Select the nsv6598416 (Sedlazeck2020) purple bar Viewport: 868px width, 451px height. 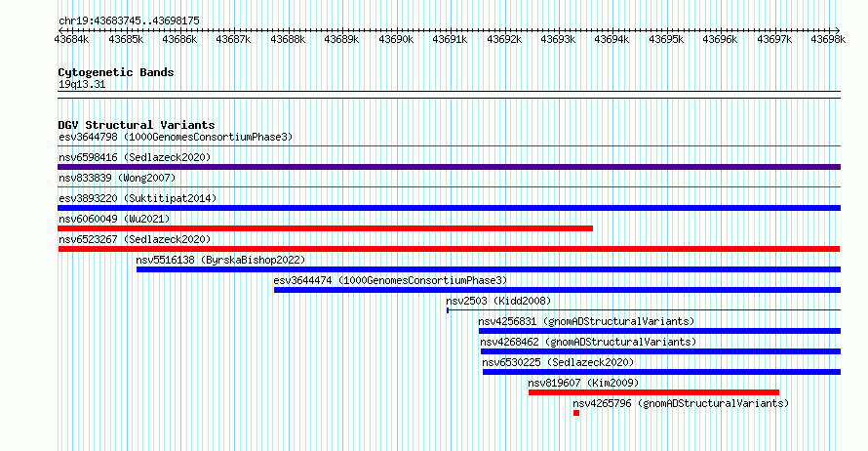pos(449,167)
